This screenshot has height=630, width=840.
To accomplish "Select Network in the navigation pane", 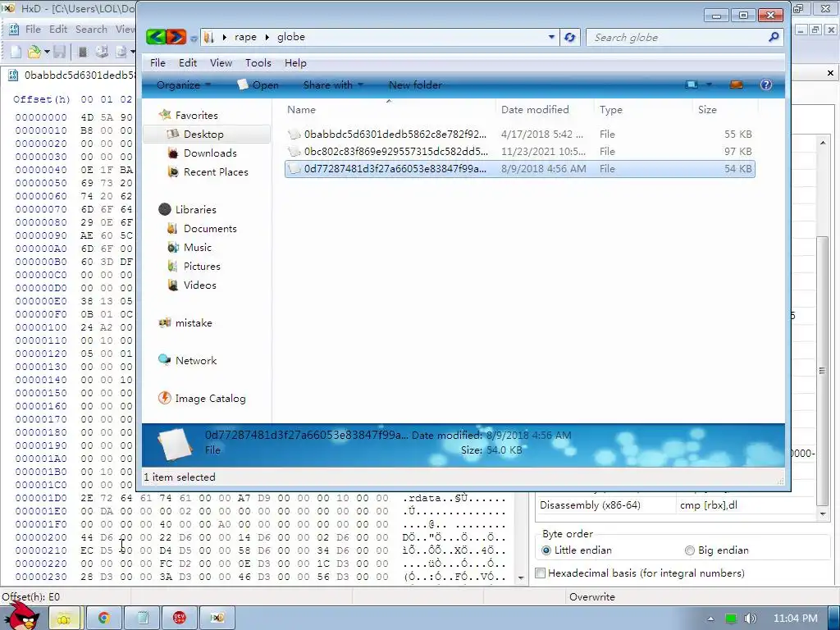I will [195, 361].
